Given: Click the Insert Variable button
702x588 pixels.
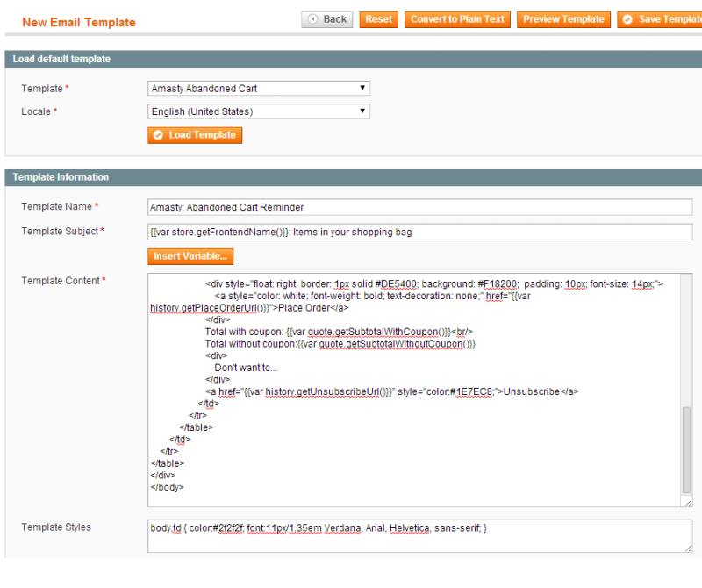Looking at the screenshot, I should (190, 256).
